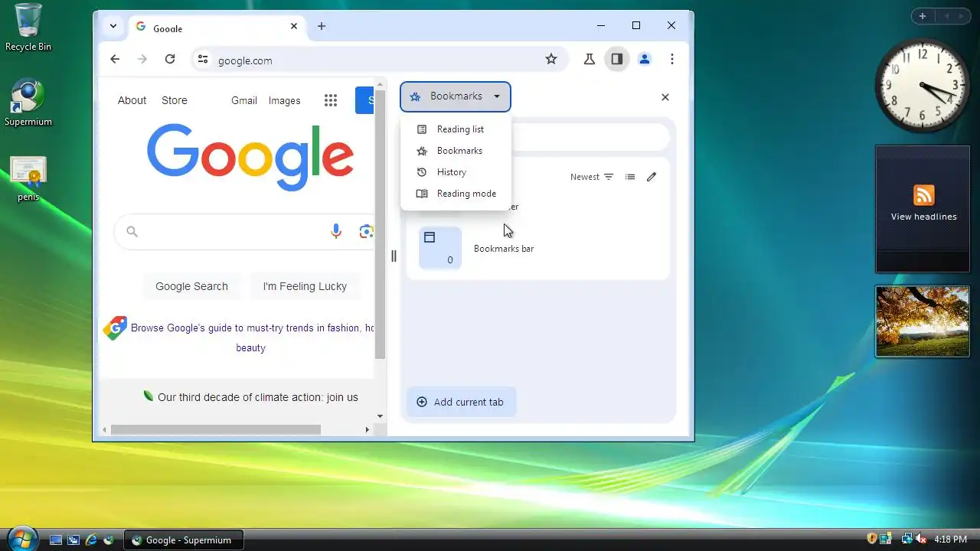This screenshot has height=551, width=980.
Task: Select the Google tab
Action: (217, 28)
